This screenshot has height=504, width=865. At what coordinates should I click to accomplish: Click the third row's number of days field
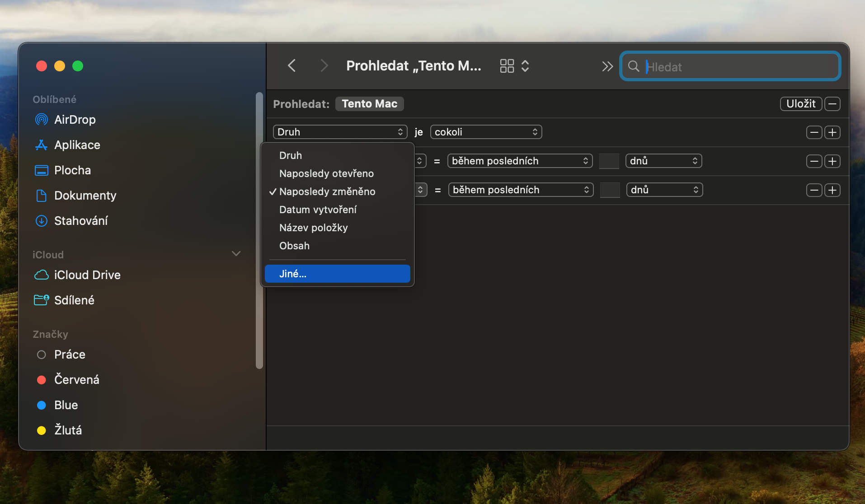[610, 190]
